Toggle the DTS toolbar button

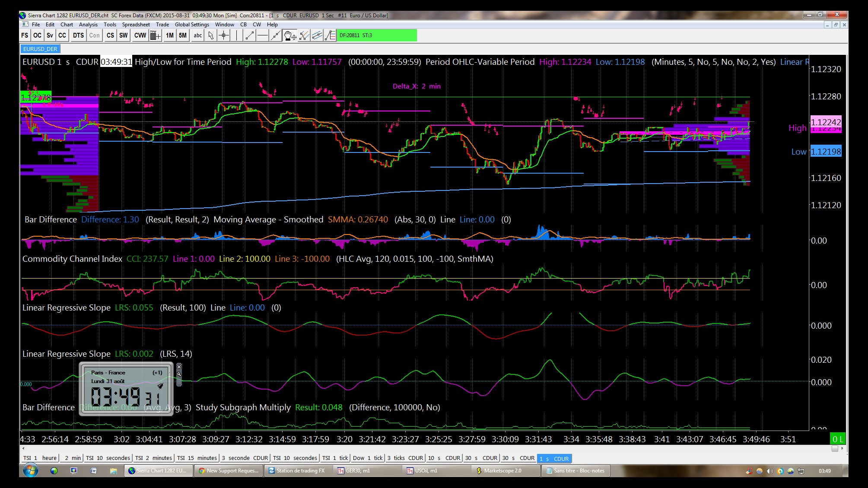[x=78, y=35]
